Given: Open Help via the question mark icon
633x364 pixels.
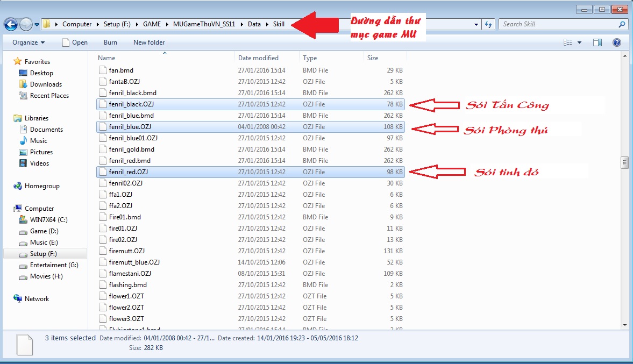Looking at the screenshot, I should [617, 42].
